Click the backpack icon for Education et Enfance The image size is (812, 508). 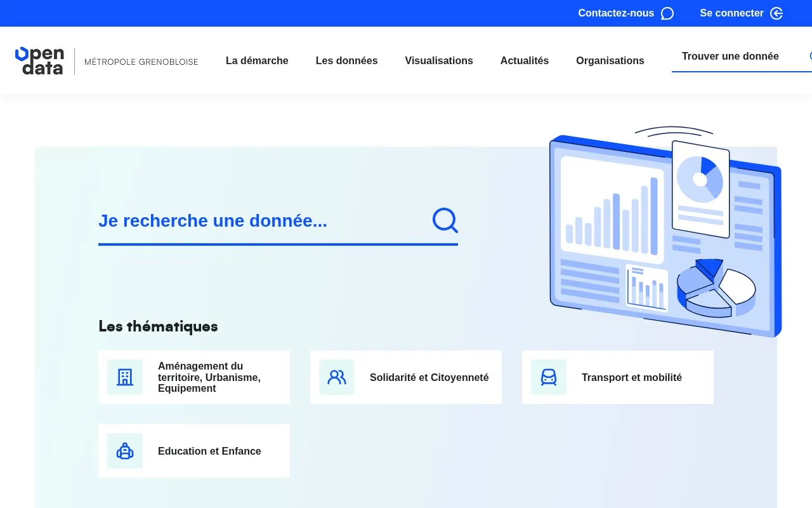click(x=125, y=451)
